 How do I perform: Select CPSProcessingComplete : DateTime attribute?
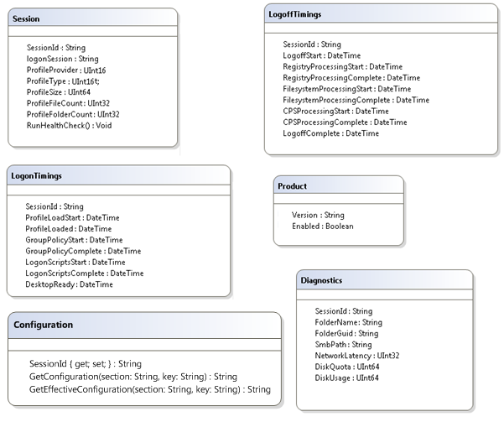point(345,122)
